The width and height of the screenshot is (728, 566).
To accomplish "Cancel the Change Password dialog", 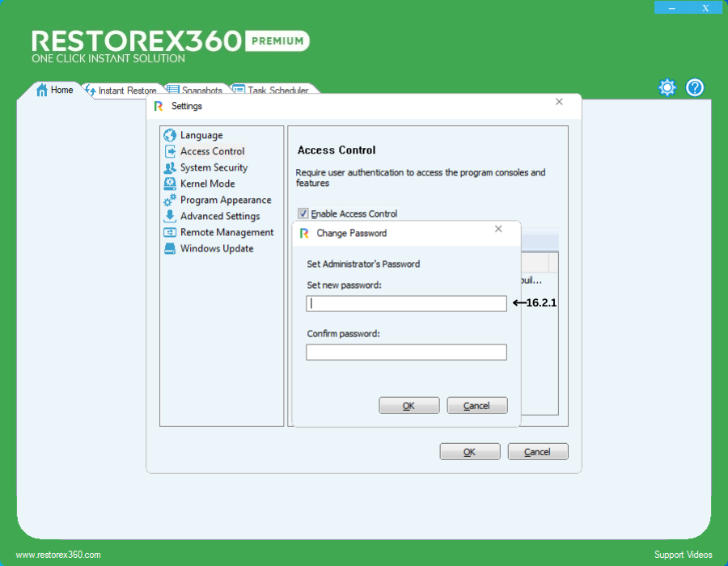I will (477, 406).
